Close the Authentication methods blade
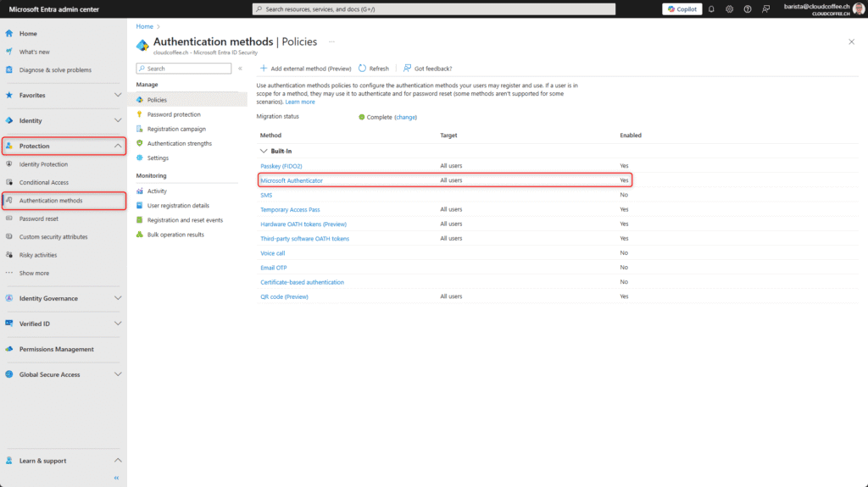 click(x=851, y=42)
